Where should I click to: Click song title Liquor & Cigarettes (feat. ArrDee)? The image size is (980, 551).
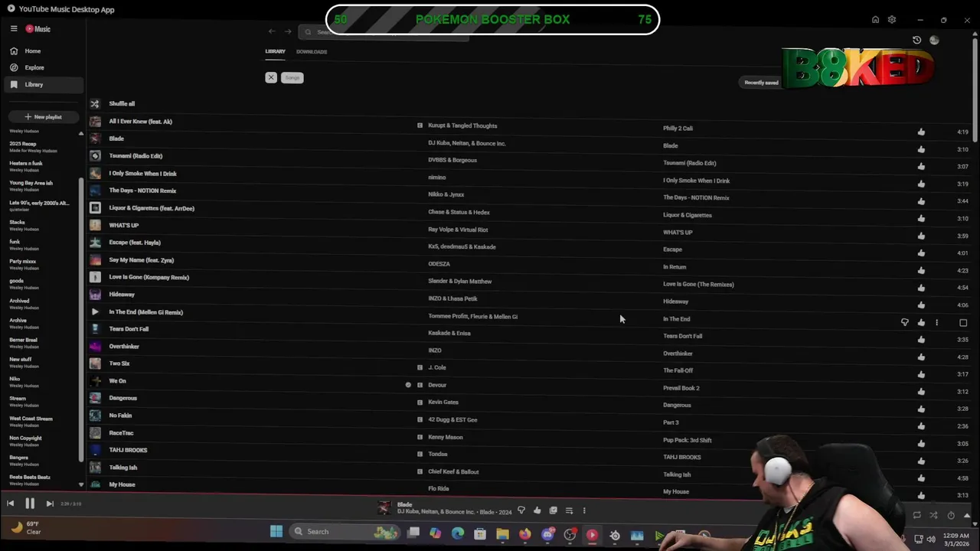(x=152, y=208)
